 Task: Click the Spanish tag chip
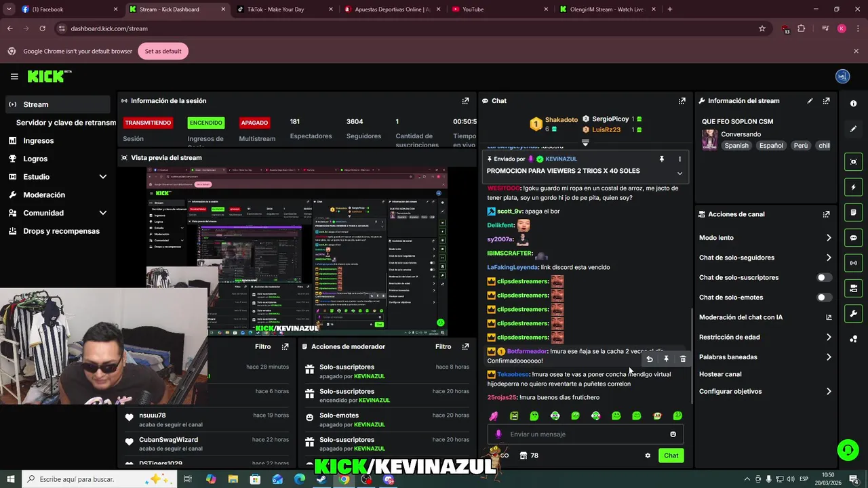point(736,146)
